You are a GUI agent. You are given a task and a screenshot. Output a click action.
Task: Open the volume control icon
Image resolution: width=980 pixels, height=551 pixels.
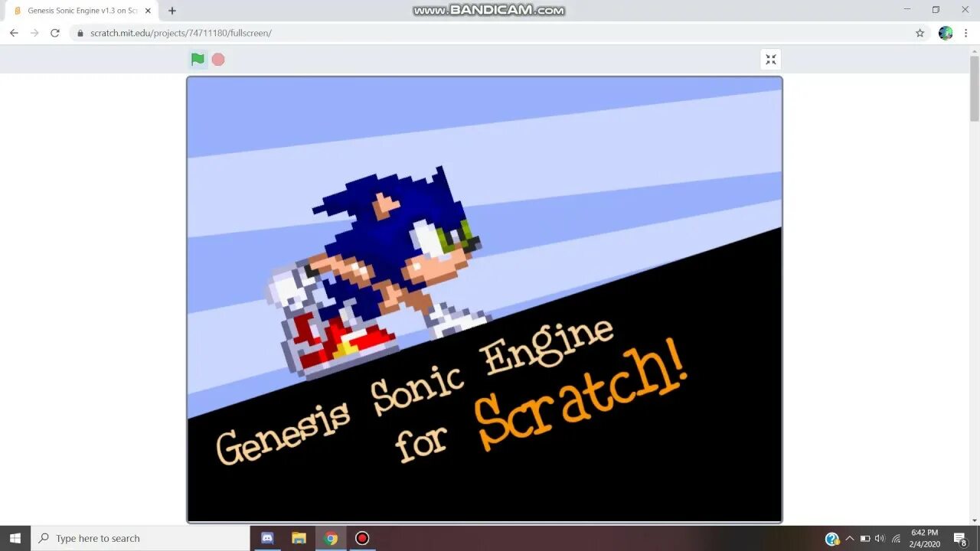pyautogui.click(x=880, y=539)
